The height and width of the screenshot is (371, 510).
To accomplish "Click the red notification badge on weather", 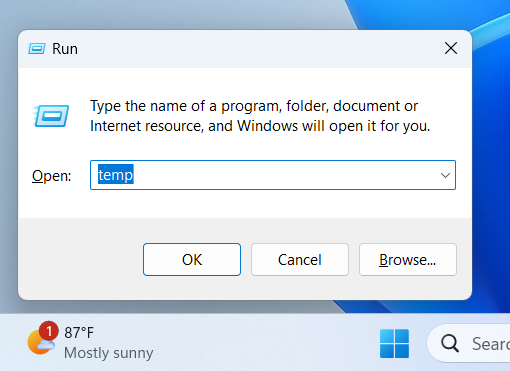I will [x=49, y=331].
